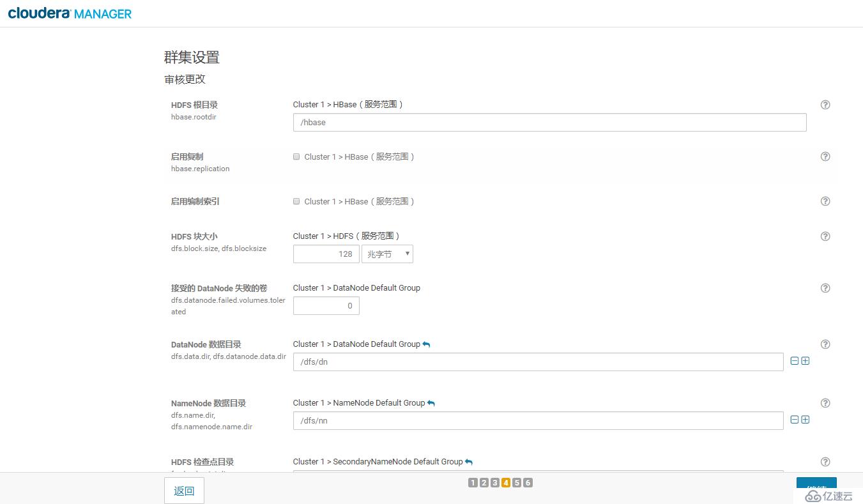Click the HDFS 块大小 label
863x504 pixels.
194,236
